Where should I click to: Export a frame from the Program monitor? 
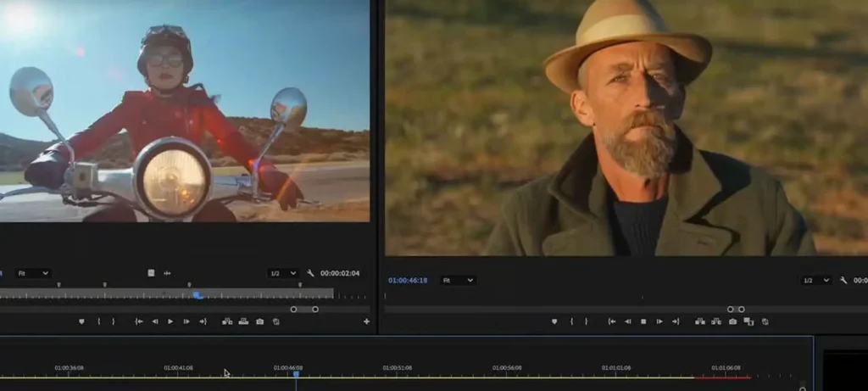coord(732,321)
